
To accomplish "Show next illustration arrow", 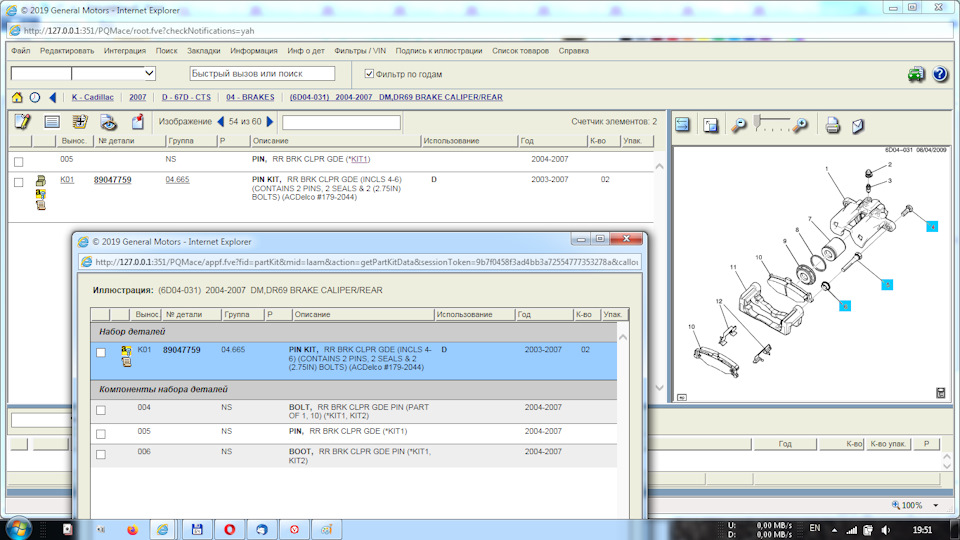I will [270, 122].
